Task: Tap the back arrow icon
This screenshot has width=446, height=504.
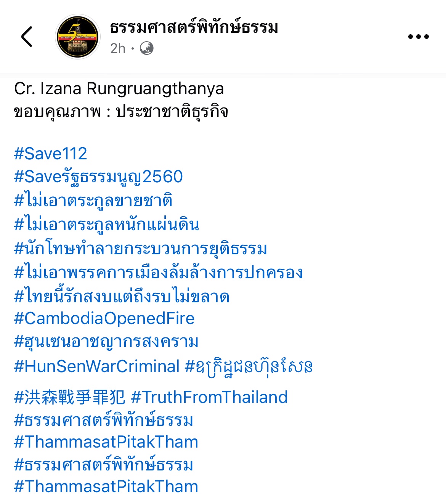Action: coord(27,37)
